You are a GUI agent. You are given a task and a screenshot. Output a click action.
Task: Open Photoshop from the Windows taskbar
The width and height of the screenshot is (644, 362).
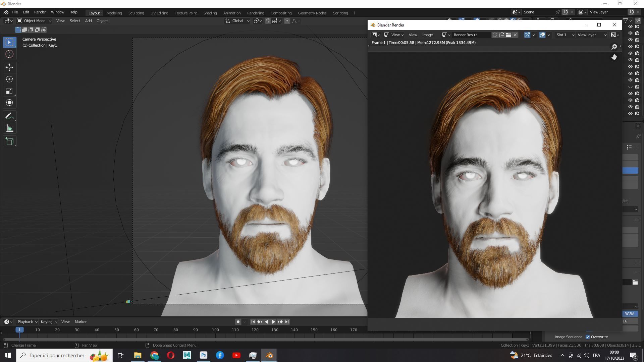(x=203, y=355)
